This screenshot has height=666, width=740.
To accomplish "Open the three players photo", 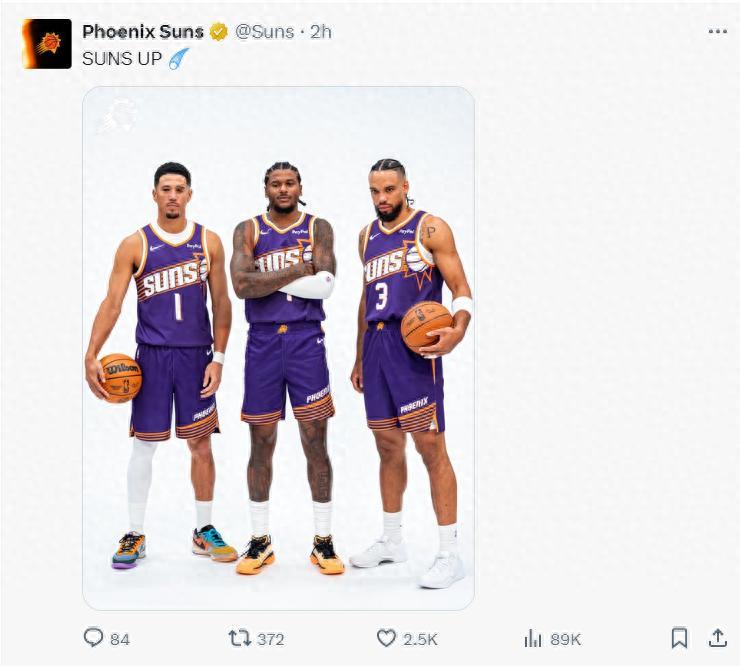I will coord(278,348).
